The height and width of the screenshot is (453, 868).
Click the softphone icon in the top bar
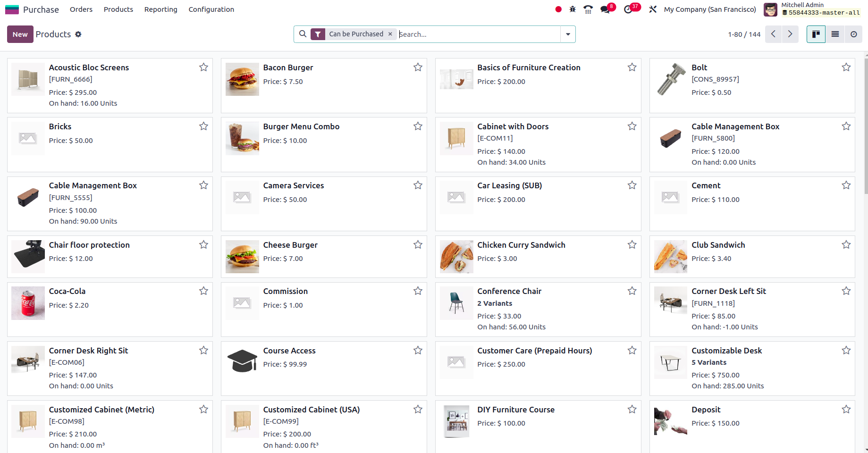pyautogui.click(x=588, y=9)
